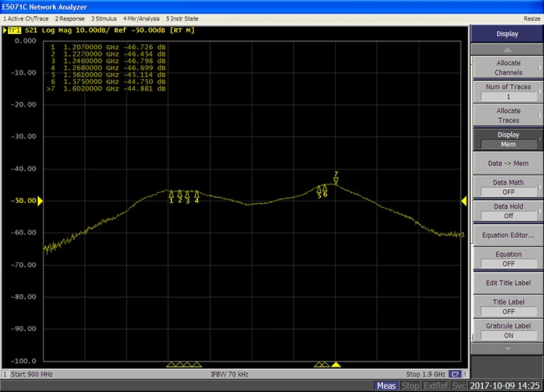This screenshot has width=544, height=392.
Task: Click the filled marker 7 position triangle on x-axis
Action: click(336, 364)
